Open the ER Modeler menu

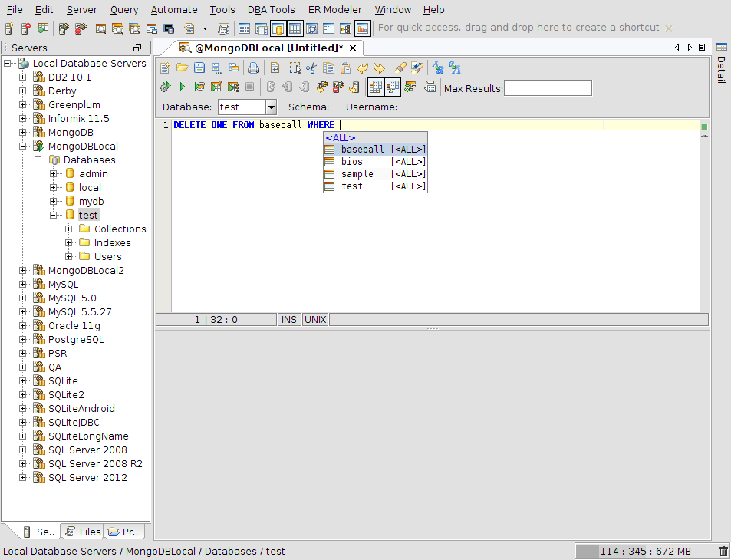coord(334,9)
